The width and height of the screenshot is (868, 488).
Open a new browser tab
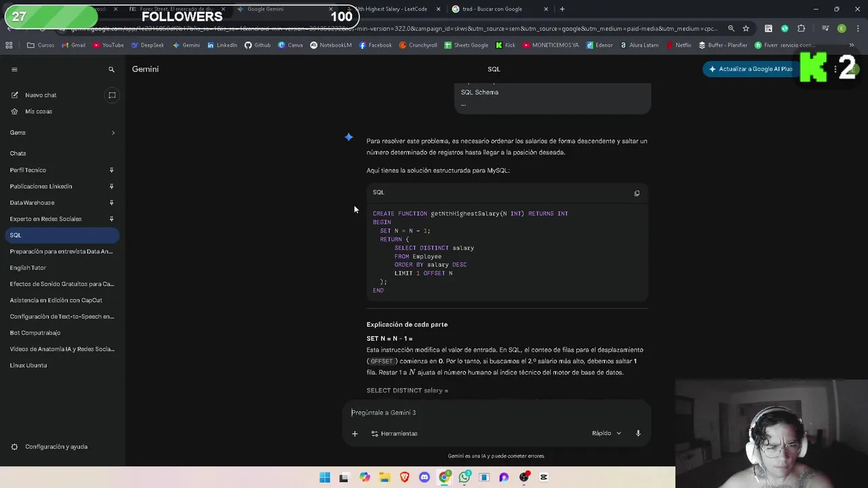562,9
